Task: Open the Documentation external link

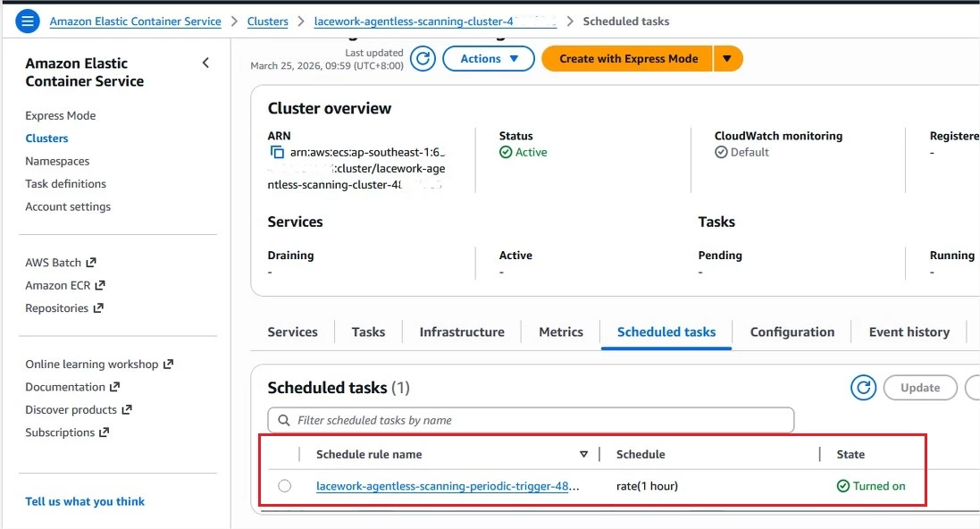Action: coord(72,387)
